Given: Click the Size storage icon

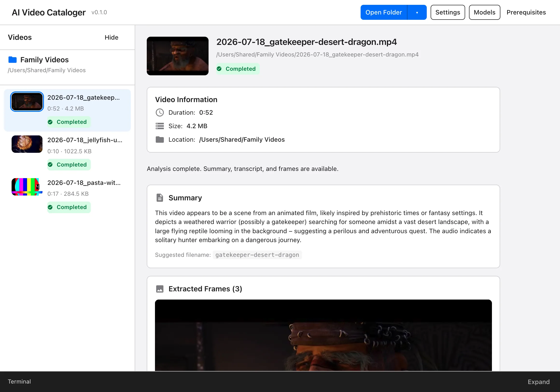Looking at the screenshot, I should pos(160,126).
